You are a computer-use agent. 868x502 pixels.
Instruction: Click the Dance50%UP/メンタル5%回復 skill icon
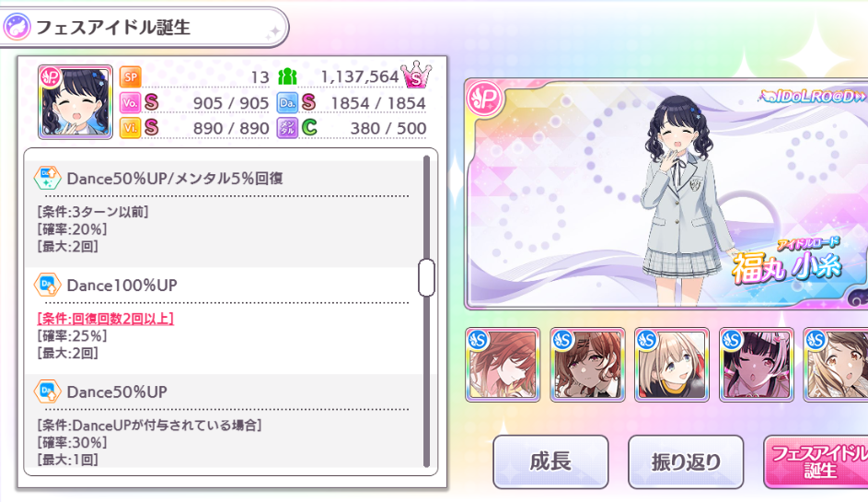(48, 179)
